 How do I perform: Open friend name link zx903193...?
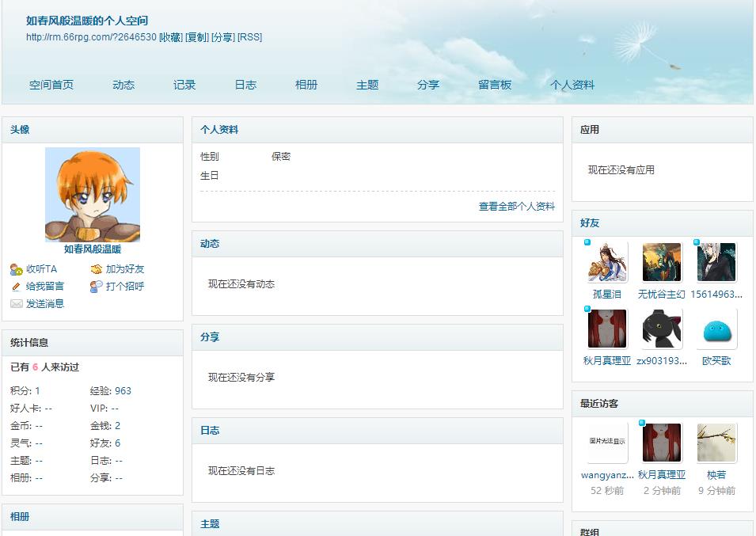pos(662,360)
